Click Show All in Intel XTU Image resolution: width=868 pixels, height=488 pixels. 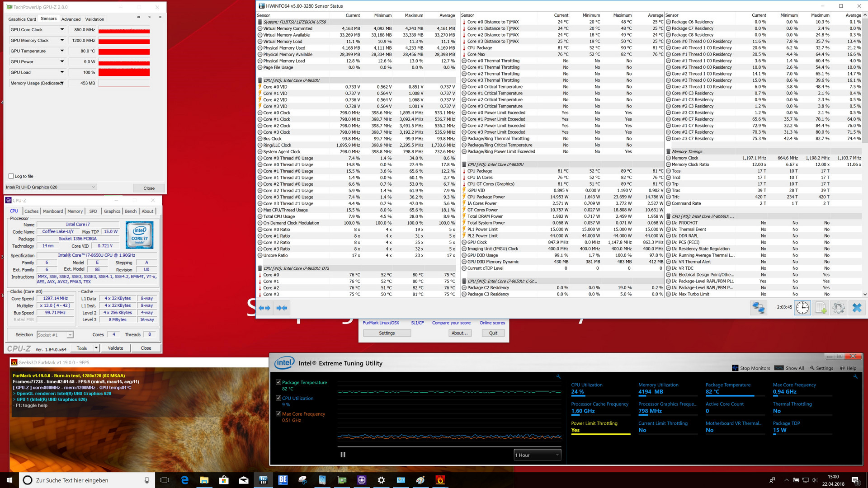click(789, 368)
